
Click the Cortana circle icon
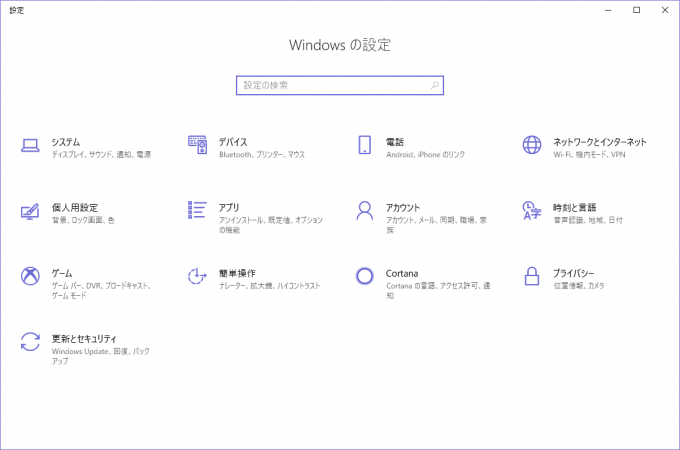point(365,276)
